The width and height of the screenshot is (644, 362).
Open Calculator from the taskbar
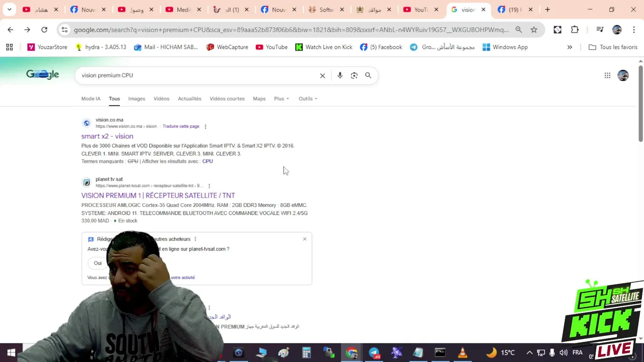[x=306, y=352]
